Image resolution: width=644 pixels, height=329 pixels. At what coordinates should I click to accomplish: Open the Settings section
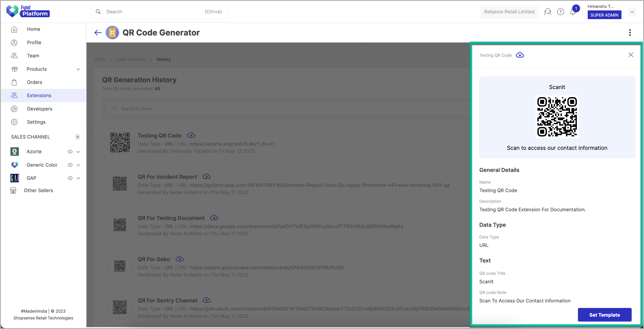pos(36,122)
